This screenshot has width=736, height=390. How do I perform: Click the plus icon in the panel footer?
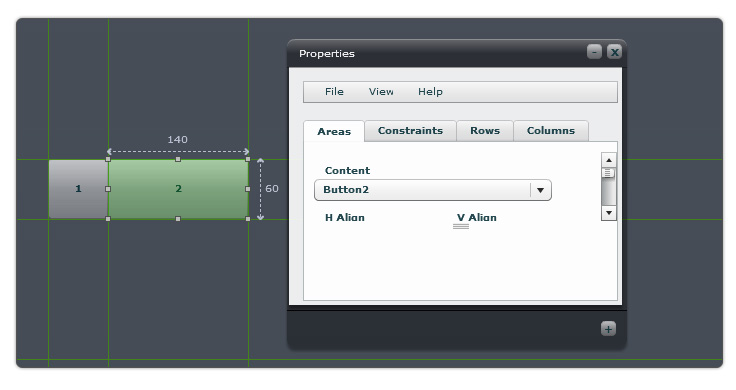click(x=608, y=329)
